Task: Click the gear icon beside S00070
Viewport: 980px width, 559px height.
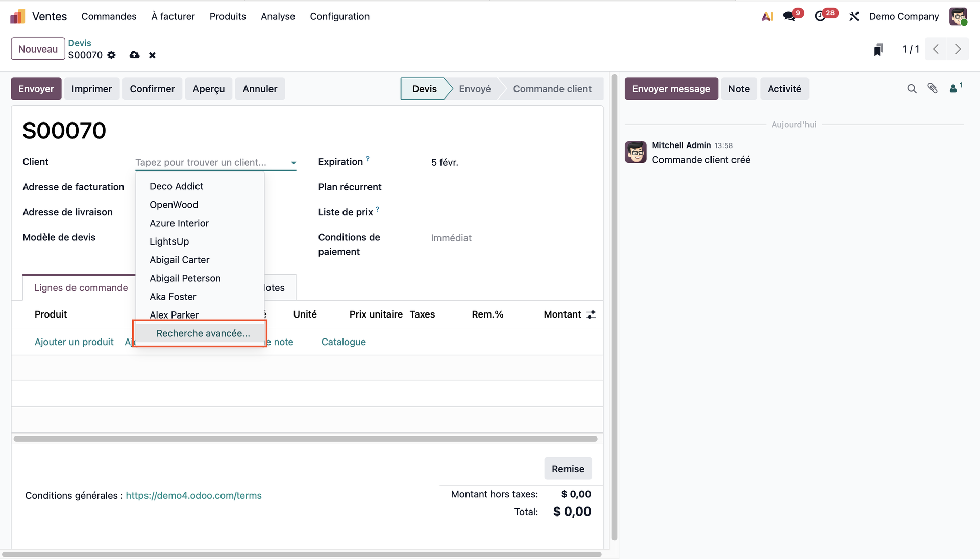Action: [x=111, y=55]
